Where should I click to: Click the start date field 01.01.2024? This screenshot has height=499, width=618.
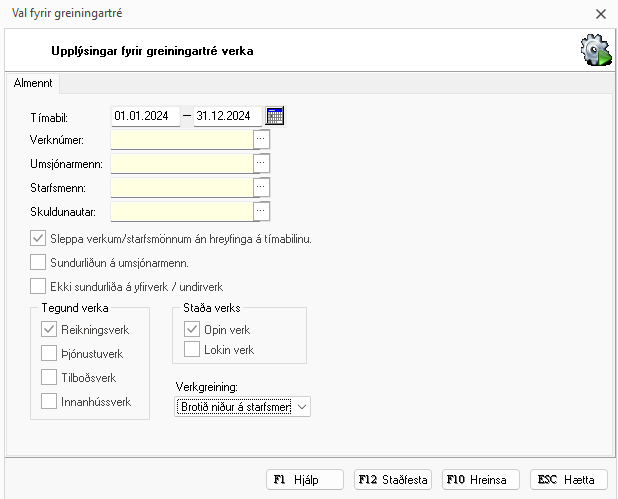(144, 116)
